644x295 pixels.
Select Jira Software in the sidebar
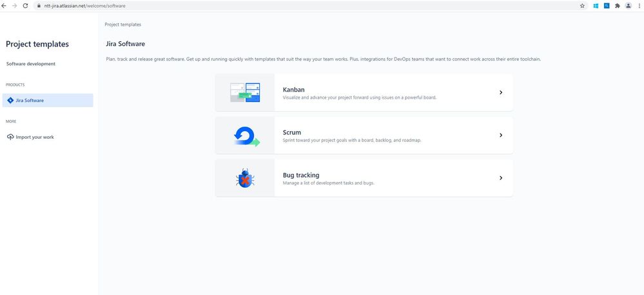point(48,101)
